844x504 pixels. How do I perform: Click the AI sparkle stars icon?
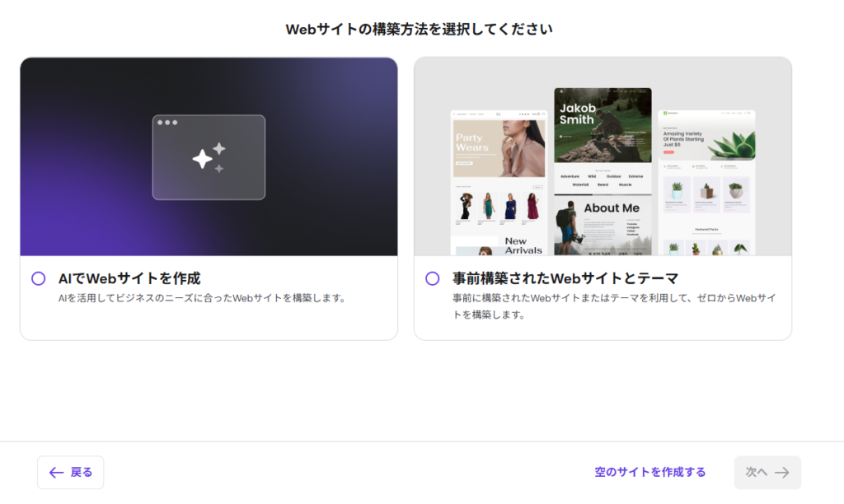click(x=209, y=157)
